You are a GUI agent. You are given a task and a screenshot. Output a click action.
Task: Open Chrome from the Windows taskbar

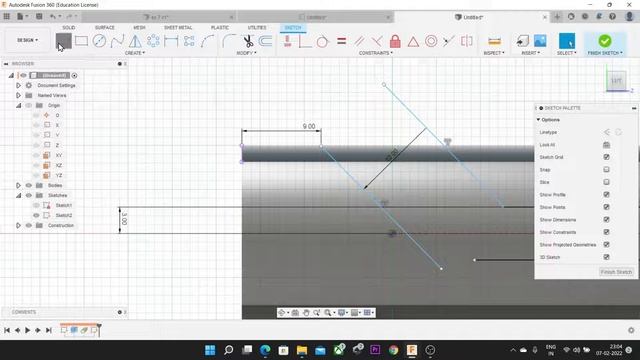[x=393, y=350]
